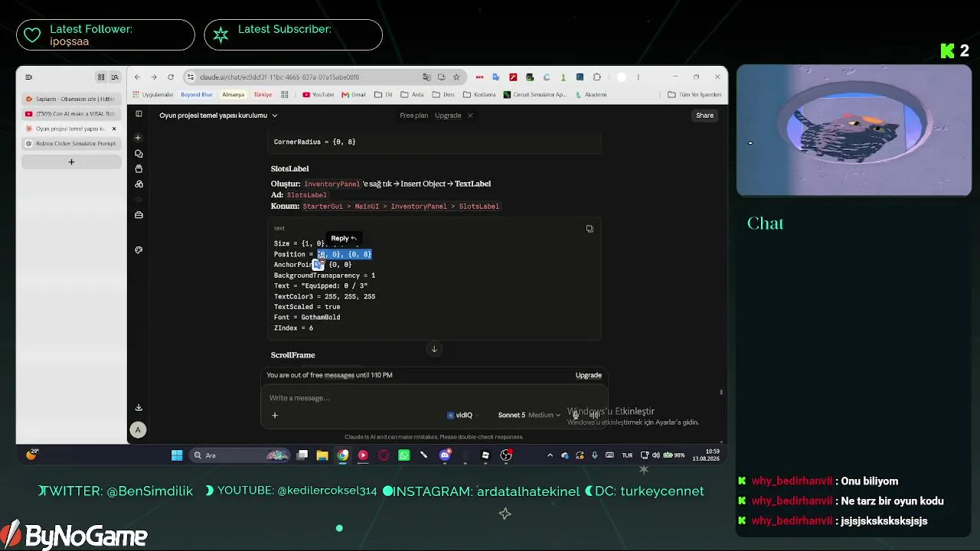Click the Kick stream camera thumbnail

[854, 130]
